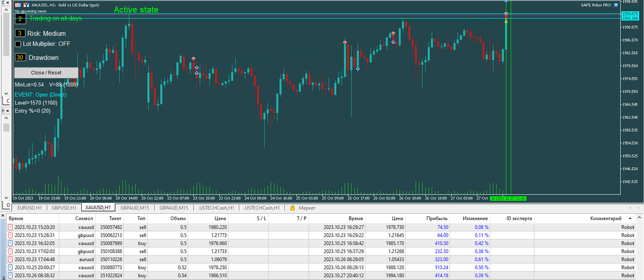The image size is (644, 280).
Task: Click the SAFE Robot PRO graduation cap icon
Action: [616, 5]
